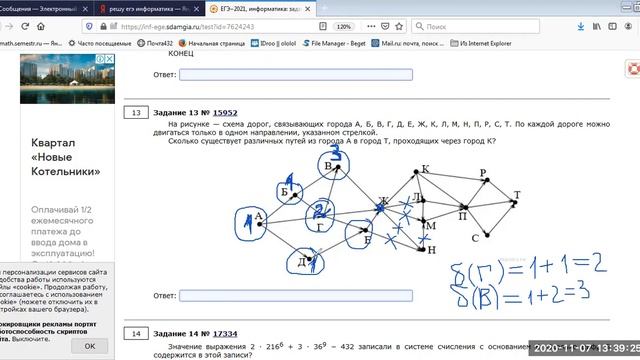
Task: Save page to Pocket icon
Action: [x=385, y=27]
